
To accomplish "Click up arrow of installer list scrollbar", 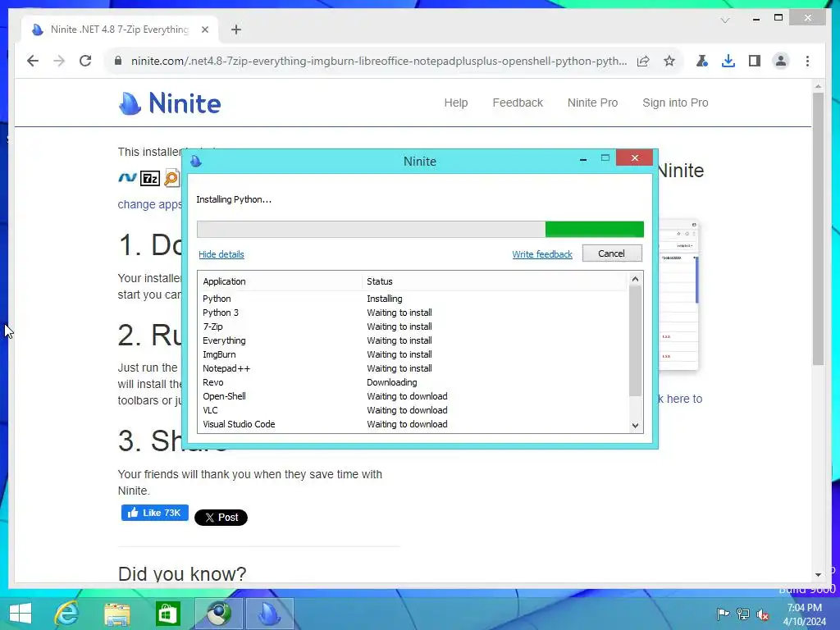I will tap(635, 279).
